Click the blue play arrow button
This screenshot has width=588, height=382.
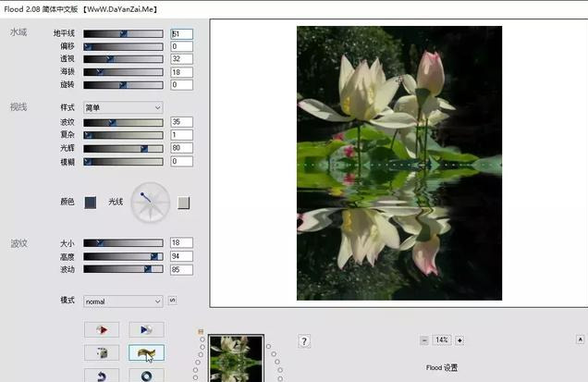tap(146, 329)
